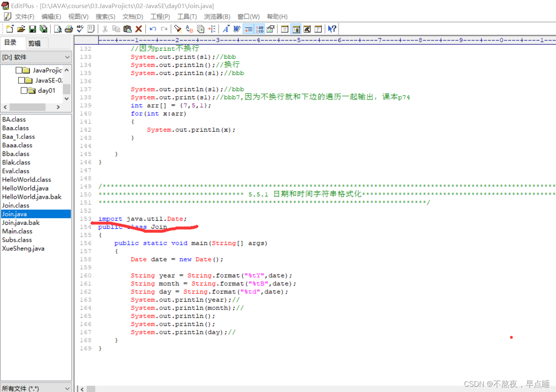The height and width of the screenshot is (392, 556).
Task: Open Find with the flashlight icon
Action: click(x=178, y=29)
